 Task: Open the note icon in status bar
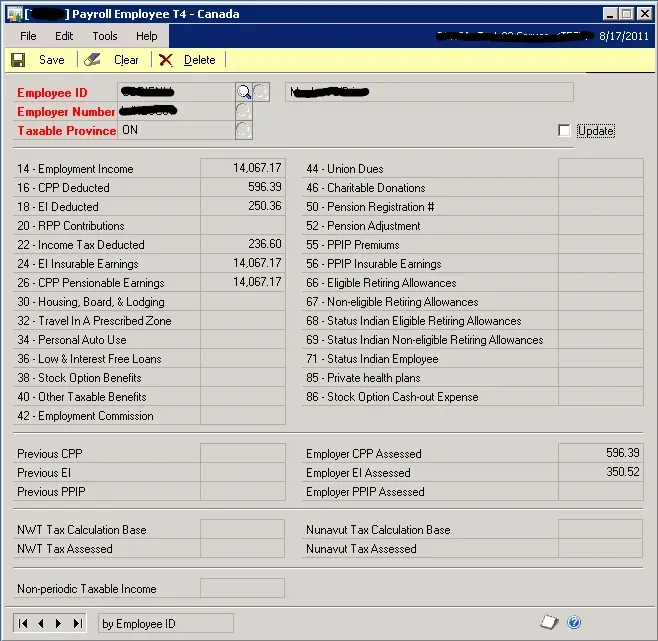click(549, 622)
